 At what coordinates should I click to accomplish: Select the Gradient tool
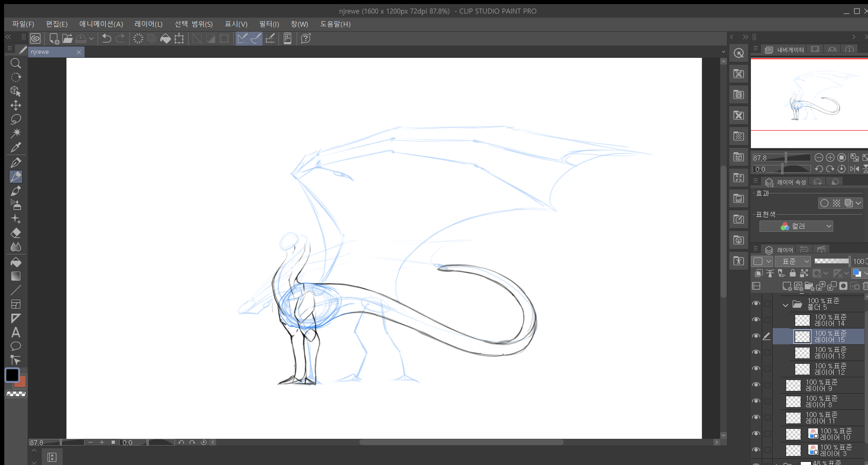[16, 276]
